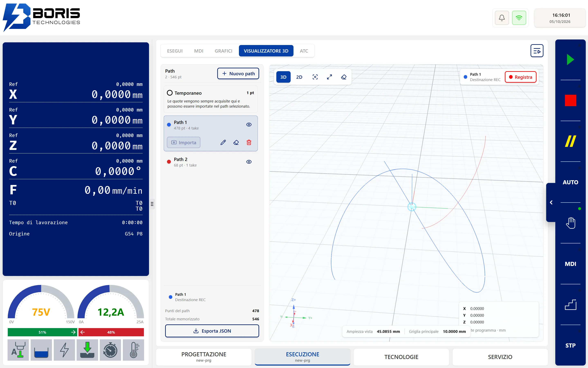
Task: Open the MDI tab
Action: click(198, 51)
